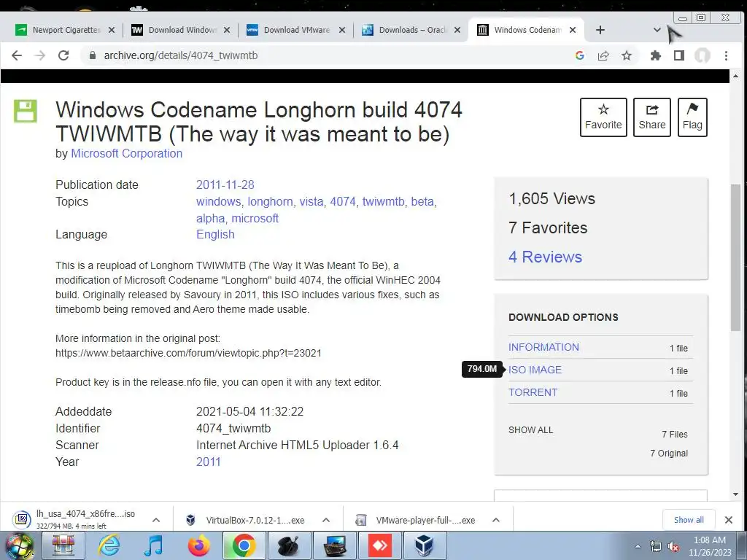
Task: Favorite this archive item
Action: coord(603,117)
